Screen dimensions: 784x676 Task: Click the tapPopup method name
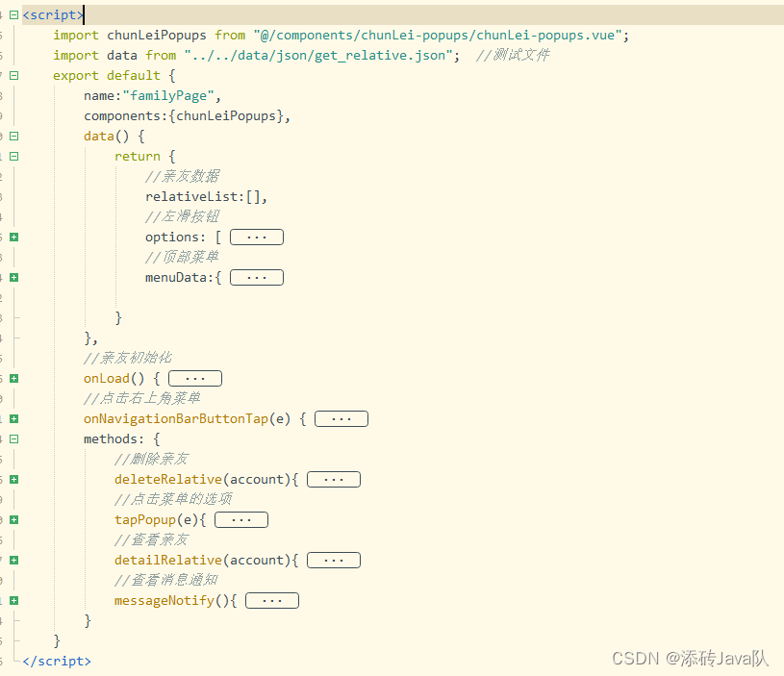click(x=145, y=519)
